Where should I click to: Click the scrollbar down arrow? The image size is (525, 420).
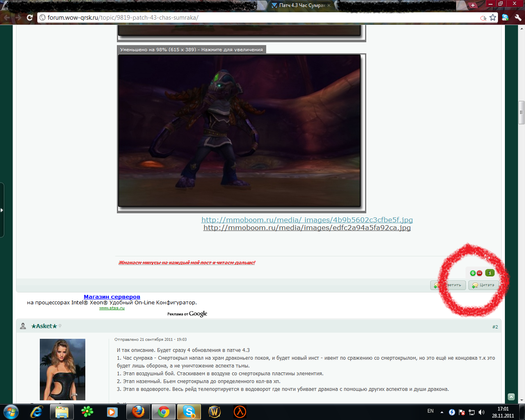click(522, 400)
